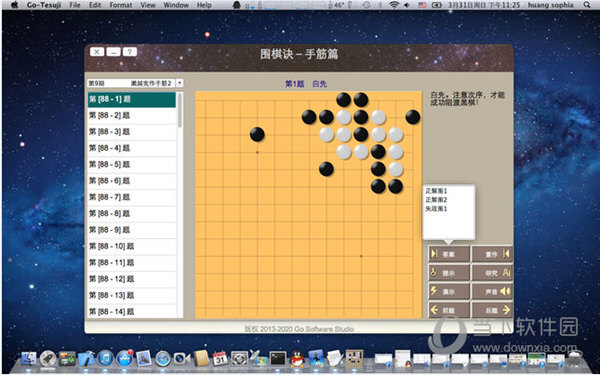Go to previous problem with 前题 arrow
The image size is (600, 375).
(x=449, y=310)
